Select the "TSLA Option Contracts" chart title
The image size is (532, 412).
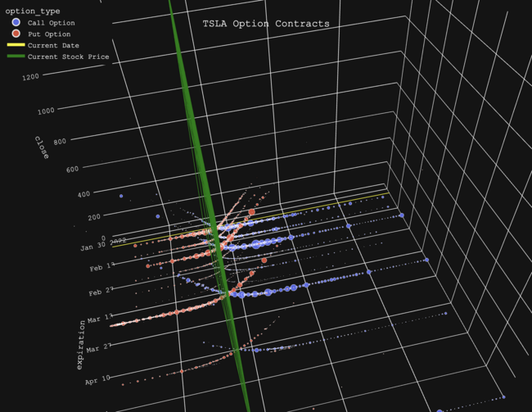point(266,24)
